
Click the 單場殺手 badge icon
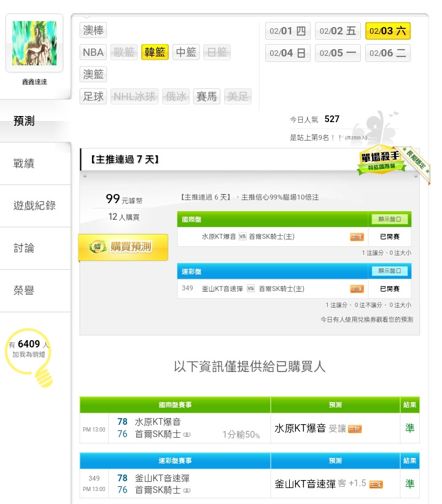pos(381,160)
